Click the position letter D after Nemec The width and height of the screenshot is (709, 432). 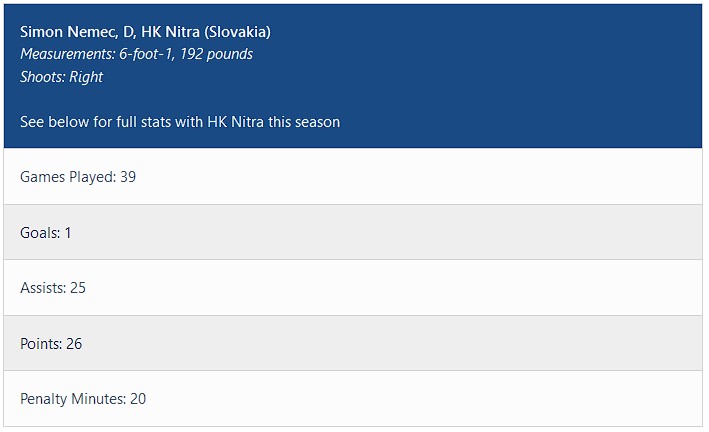click(129, 32)
